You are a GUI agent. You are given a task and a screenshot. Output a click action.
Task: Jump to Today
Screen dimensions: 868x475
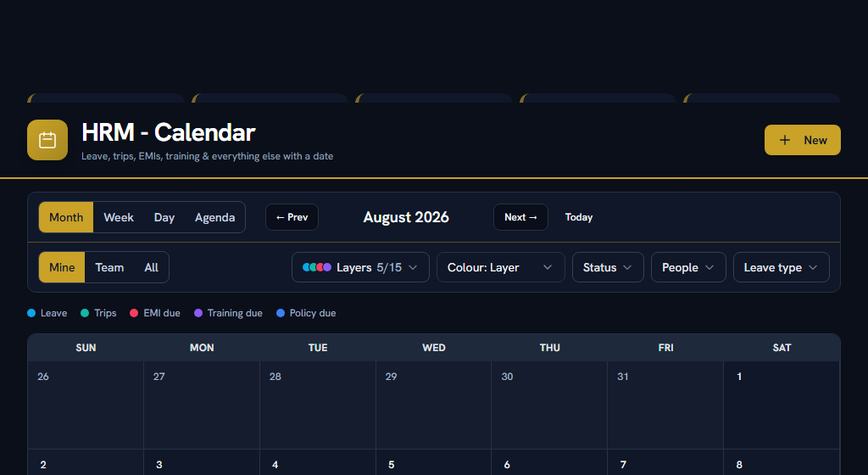(x=578, y=217)
